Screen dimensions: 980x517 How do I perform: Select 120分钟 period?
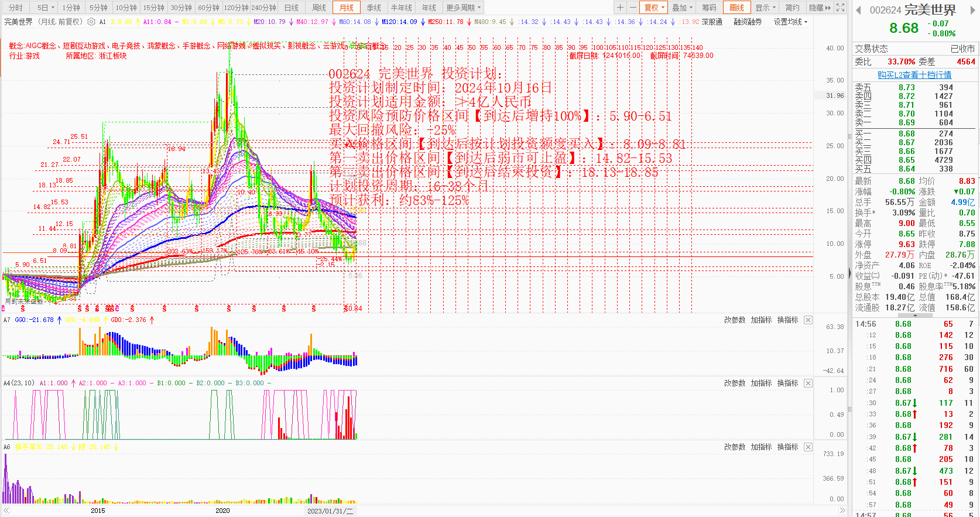(x=237, y=8)
